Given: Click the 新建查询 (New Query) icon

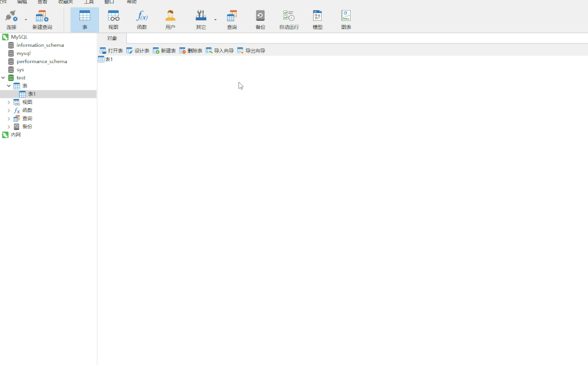Looking at the screenshot, I should (x=42, y=20).
